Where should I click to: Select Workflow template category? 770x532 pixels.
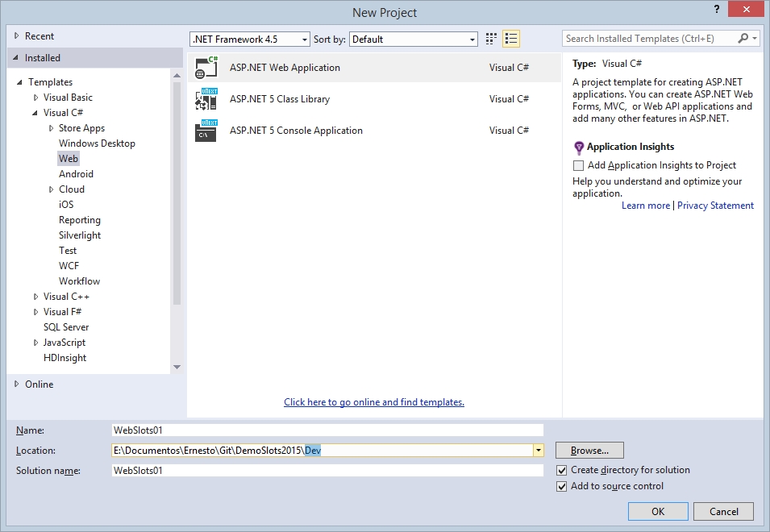80,281
